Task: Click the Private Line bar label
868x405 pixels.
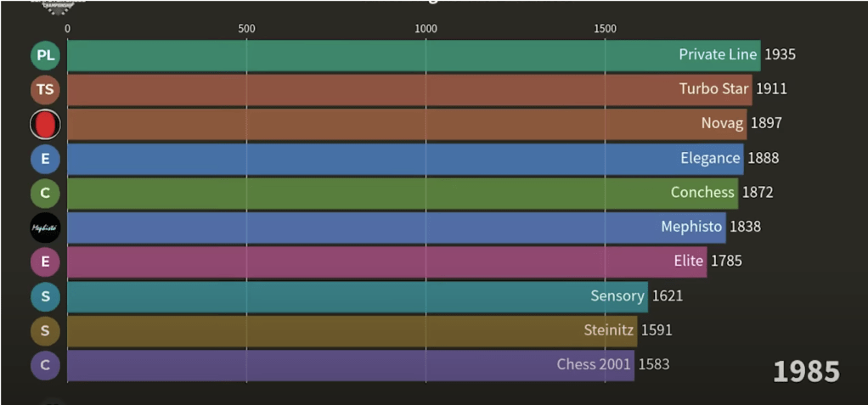Action: tap(717, 54)
